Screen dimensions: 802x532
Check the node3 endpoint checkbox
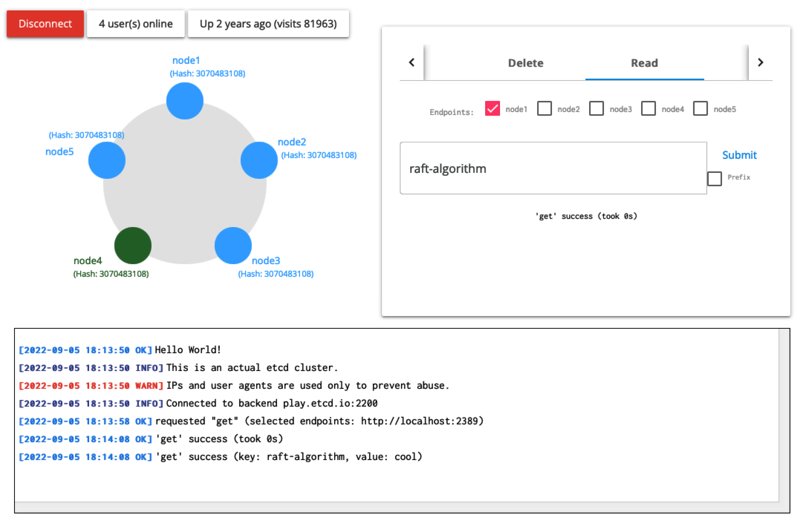pos(596,109)
